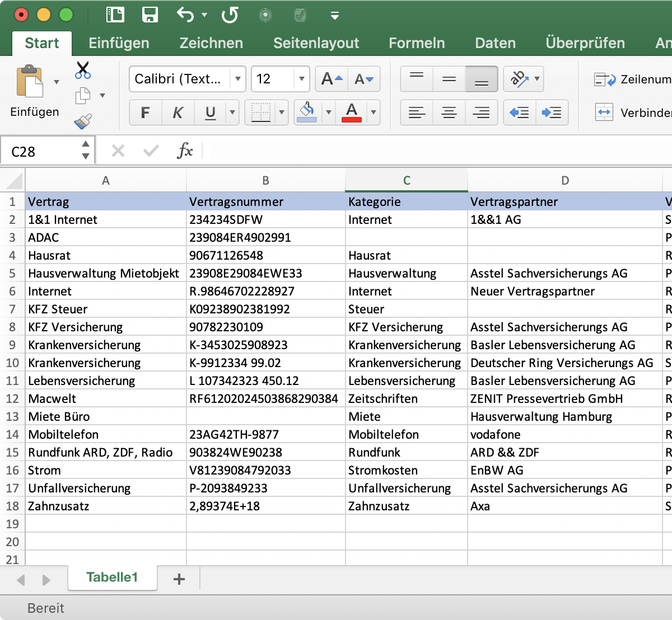Switch to the Überprüfen tab

(x=585, y=43)
